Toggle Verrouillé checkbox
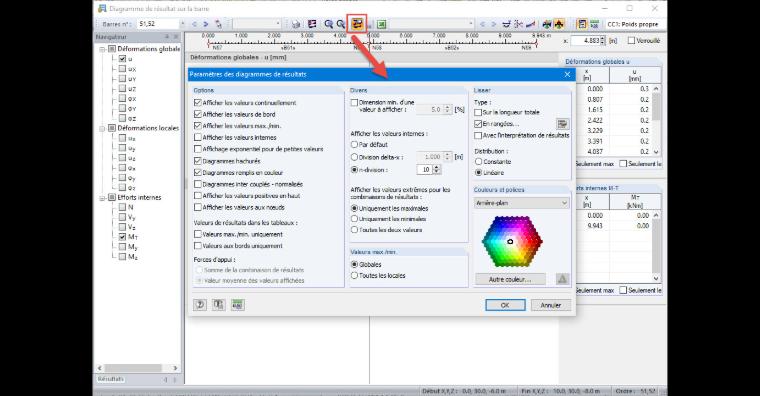760x396 pixels. click(x=631, y=41)
